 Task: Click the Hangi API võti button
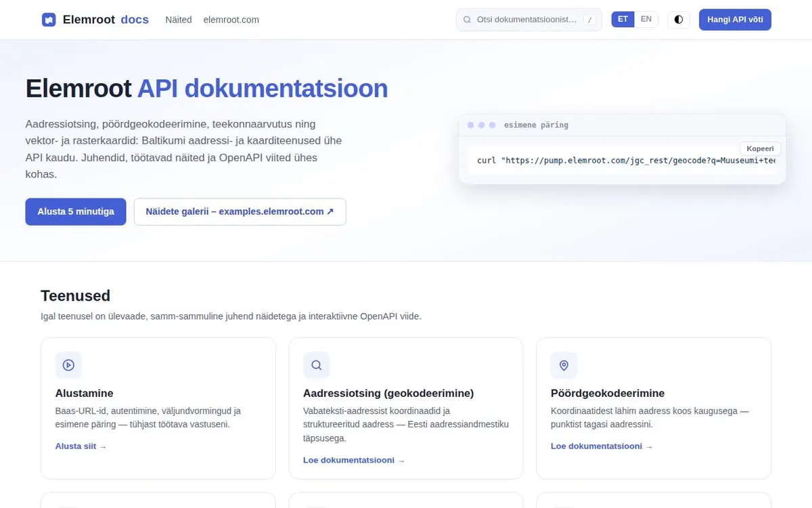(x=735, y=20)
